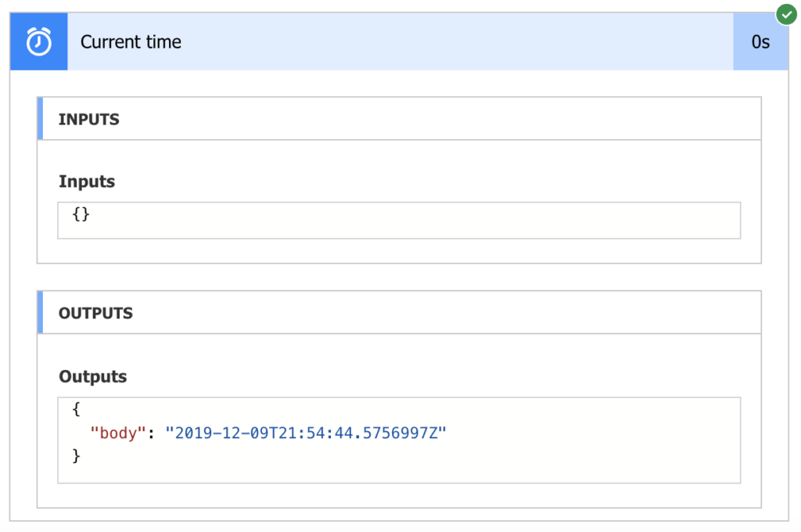Screen dimensions: 801x532
Task: Click the check icon indicating successful run
Action: (x=786, y=14)
